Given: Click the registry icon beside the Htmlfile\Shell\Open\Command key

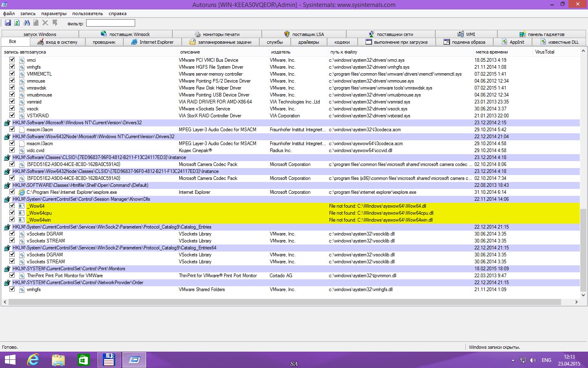Looking at the screenshot, I should coord(7,186).
